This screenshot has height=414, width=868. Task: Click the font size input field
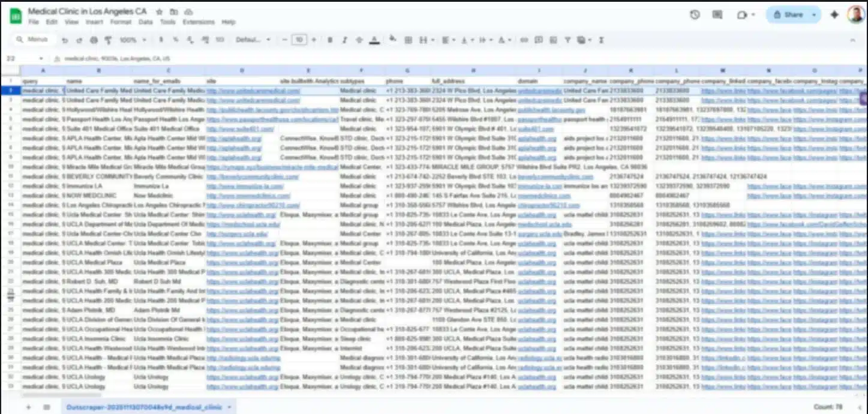[299, 40]
